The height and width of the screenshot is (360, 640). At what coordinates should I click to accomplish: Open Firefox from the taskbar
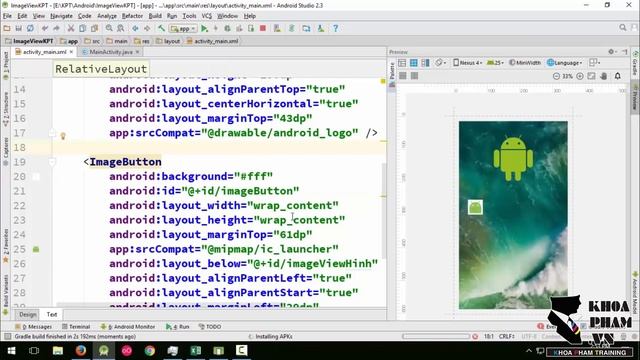click(x=81, y=351)
